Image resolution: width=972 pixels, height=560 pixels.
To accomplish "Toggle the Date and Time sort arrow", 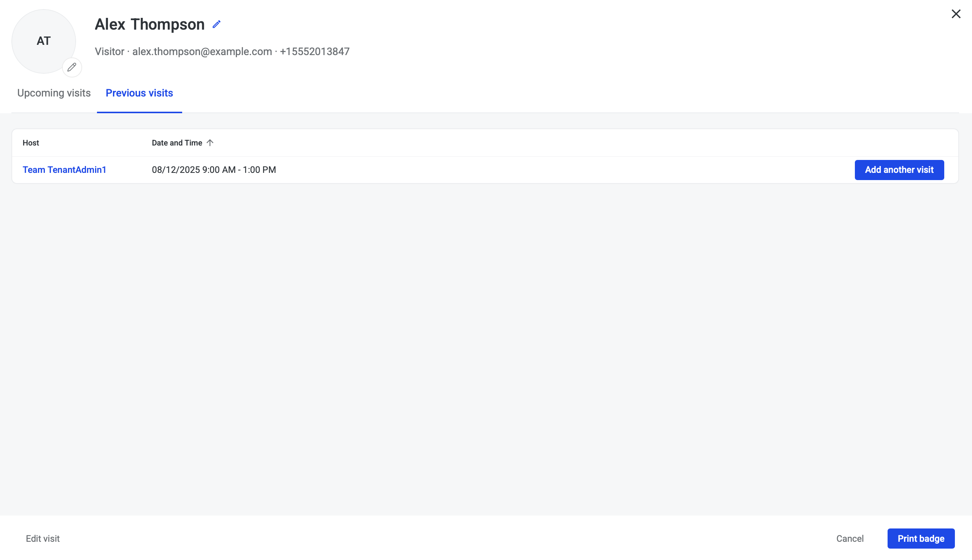I will click(210, 143).
